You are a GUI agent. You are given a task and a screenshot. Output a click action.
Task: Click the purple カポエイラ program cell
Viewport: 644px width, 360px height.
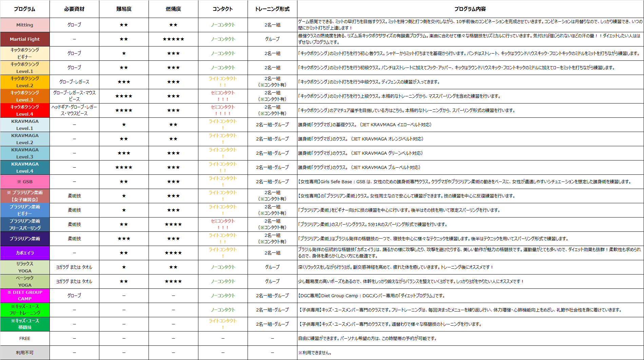pos(25,253)
